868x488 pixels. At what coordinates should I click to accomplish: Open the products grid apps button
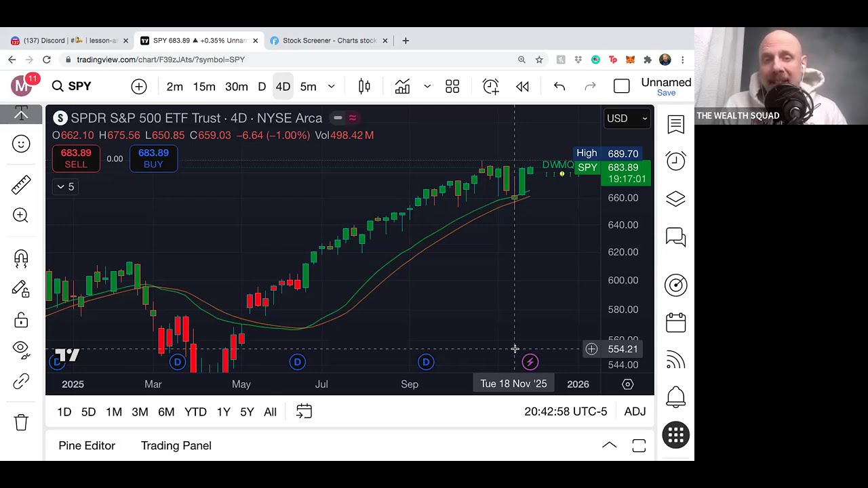675,435
